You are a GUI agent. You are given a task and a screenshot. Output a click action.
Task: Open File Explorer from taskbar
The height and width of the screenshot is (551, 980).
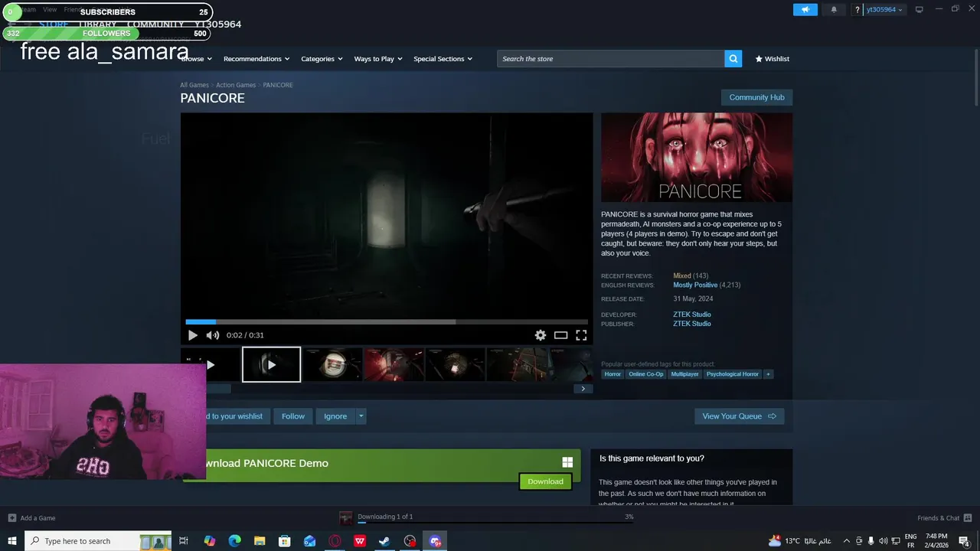260,541
